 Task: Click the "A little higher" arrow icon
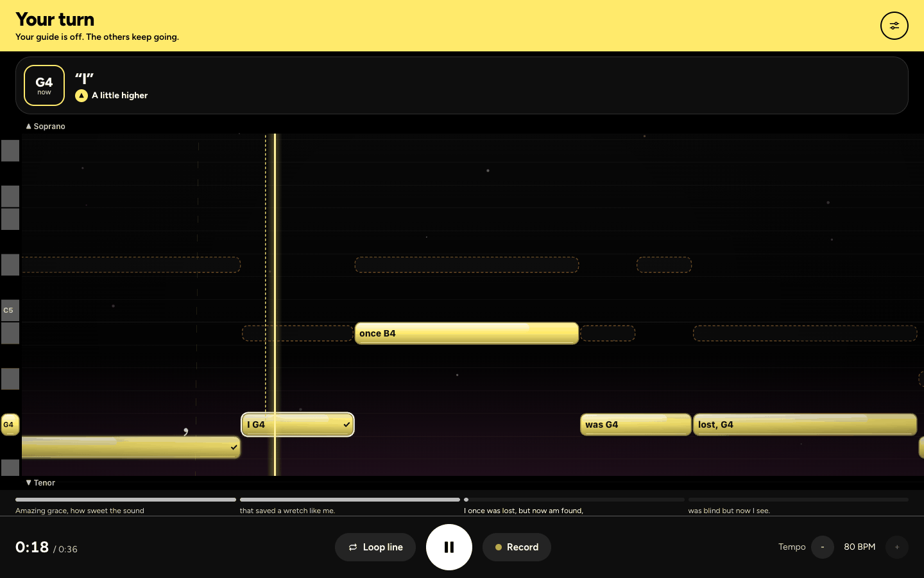click(81, 96)
